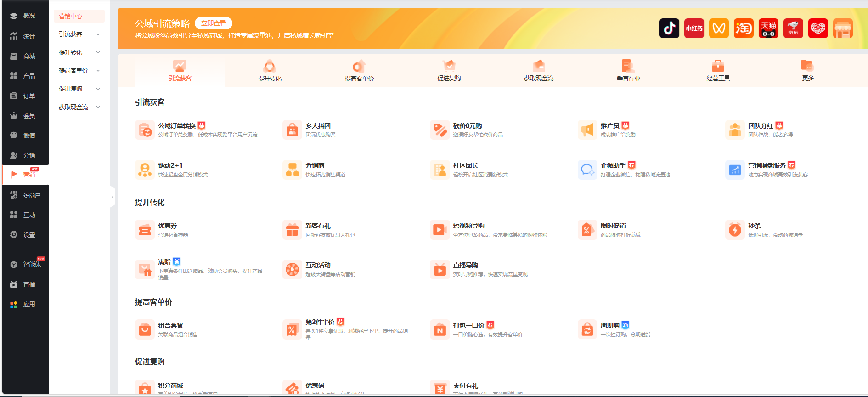868x397 pixels.
Task: Go to 会员 in main navigation
Action: point(26,116)
